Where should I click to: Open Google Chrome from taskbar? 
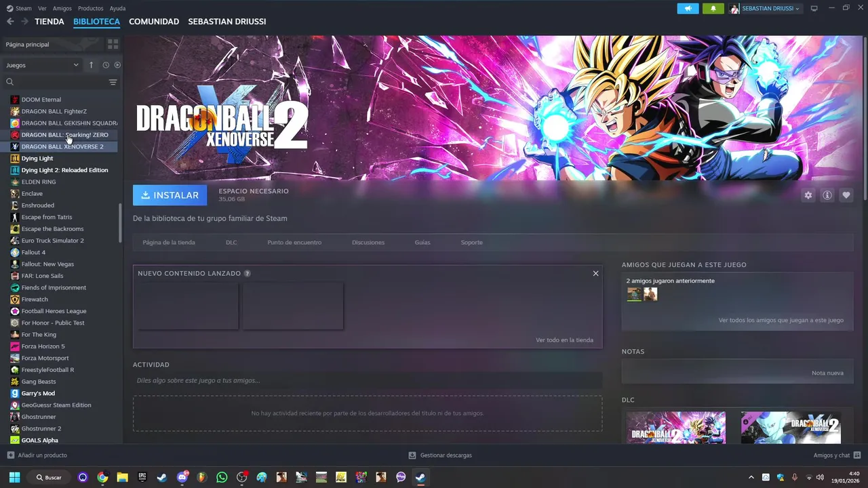tap(102, 477)
